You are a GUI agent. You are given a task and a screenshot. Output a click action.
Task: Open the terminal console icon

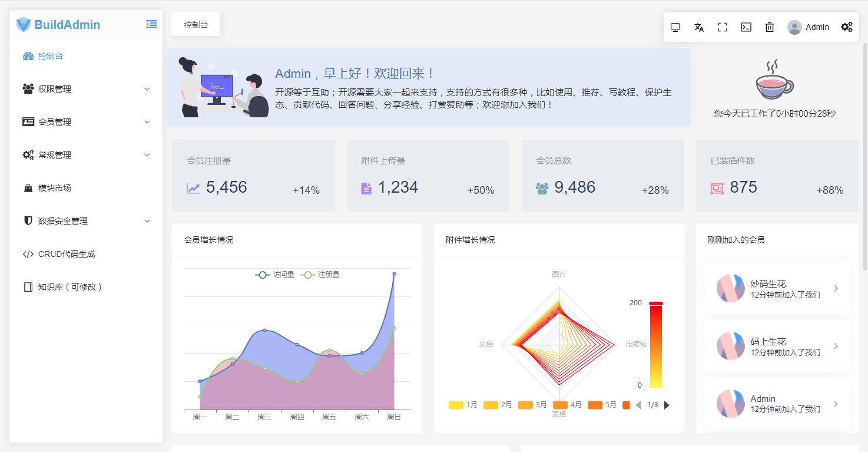point(746,27)
